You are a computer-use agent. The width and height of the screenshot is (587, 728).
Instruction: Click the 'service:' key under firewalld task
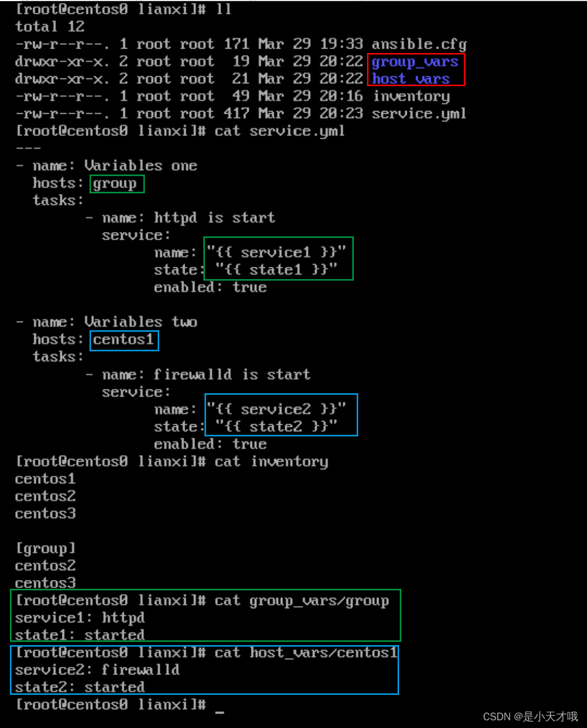(136, 392)
